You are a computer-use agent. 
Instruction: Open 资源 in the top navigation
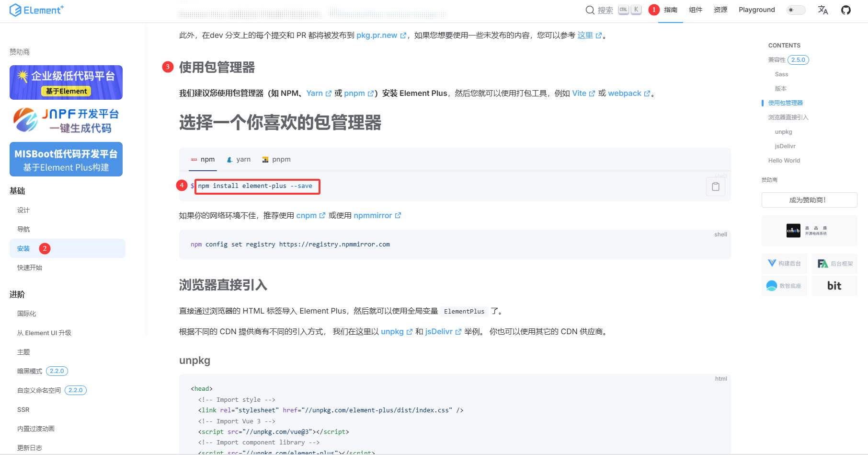[720, 10]
